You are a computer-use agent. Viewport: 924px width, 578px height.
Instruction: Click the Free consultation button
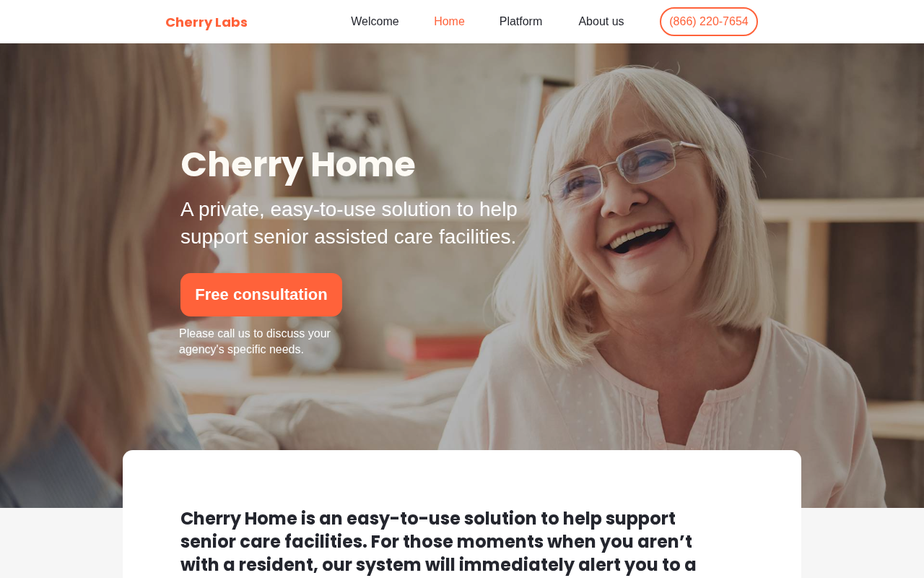point(261,295)
